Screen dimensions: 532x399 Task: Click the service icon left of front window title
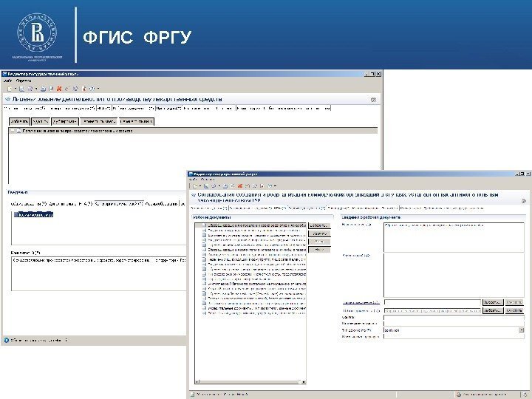click(194, 195)
